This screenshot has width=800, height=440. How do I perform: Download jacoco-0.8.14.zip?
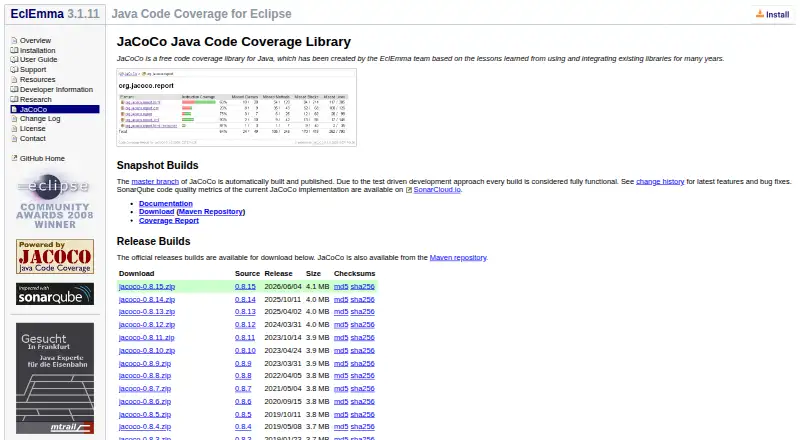(147, 300)
